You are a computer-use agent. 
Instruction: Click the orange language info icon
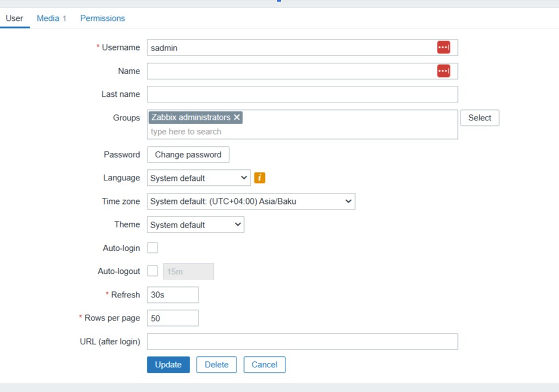(259, 178)
